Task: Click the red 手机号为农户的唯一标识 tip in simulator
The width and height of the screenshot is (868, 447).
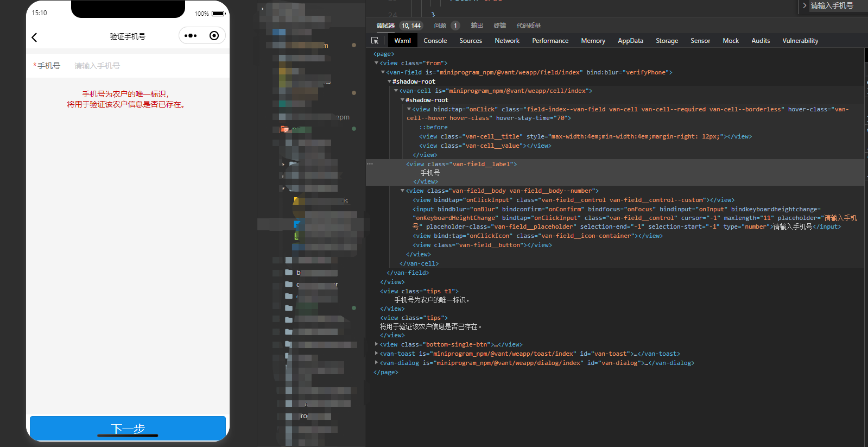Action: [x=125, y=94]
